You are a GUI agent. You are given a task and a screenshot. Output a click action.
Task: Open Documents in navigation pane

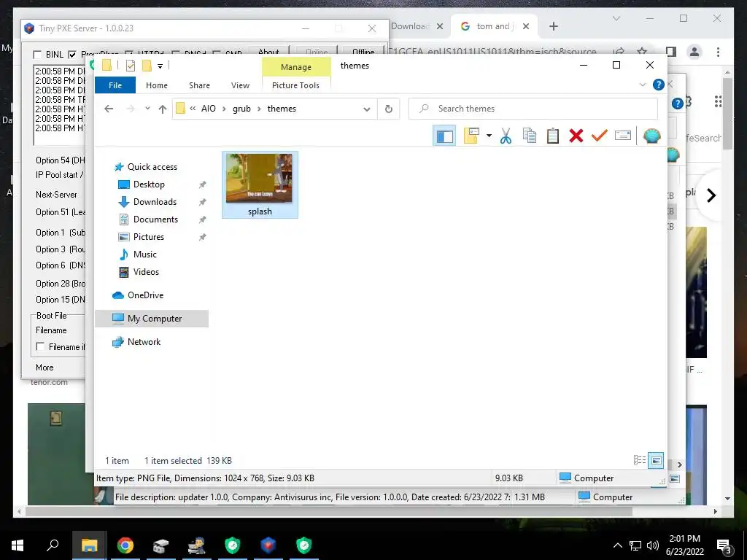click(x=155, y=219)
